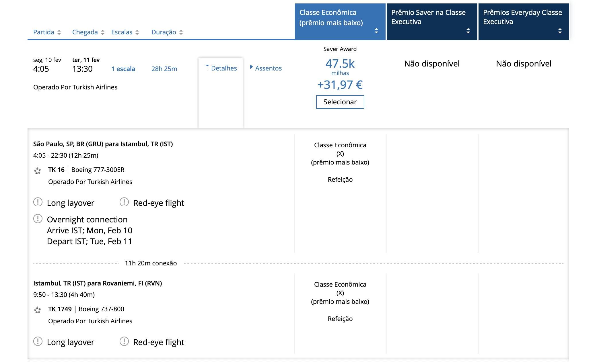Click sort arrows icon in Prêmio Saver header
The width and height of the screenshot is (595, 364).
click(468, 31)
